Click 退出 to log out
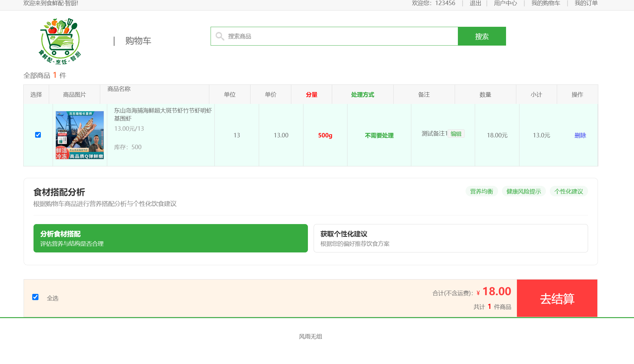Screen dimensions: 634x364 (x=475, y=3)
